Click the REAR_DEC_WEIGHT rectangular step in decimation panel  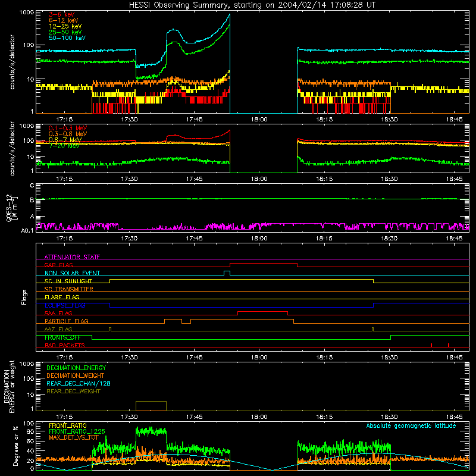[151, 406]
